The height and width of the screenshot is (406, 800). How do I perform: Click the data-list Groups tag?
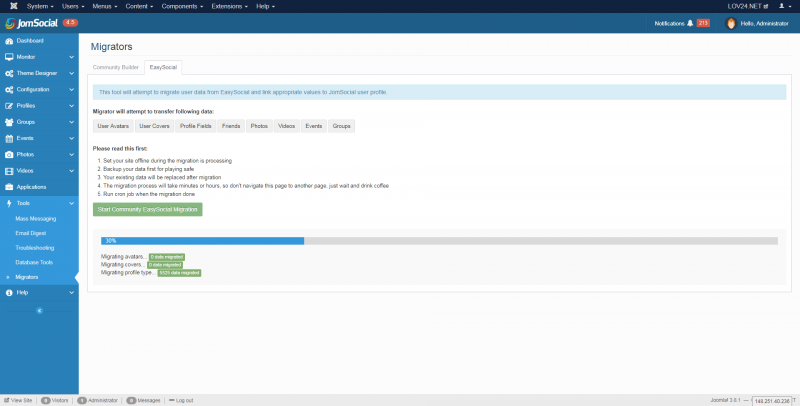coord(341,126)
